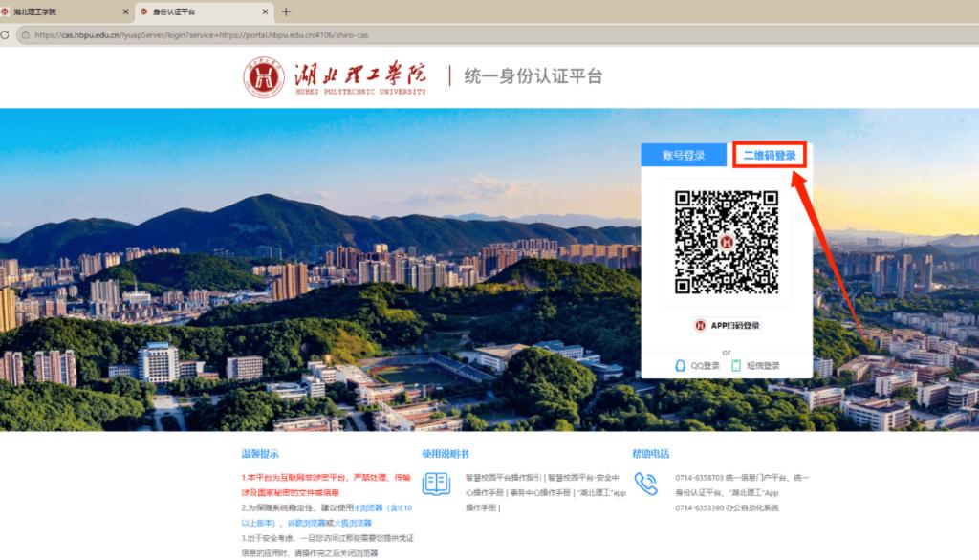Viewport: 979px width, 560px height.
Task: Click the APP扫码登录 button
Action: (x=728, y=325)
